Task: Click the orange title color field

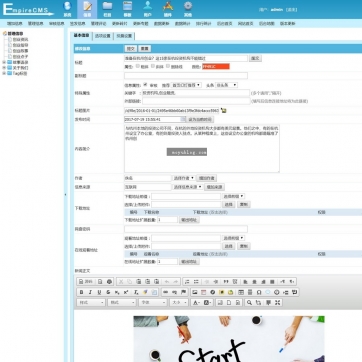Action: [x=216, y=67]
